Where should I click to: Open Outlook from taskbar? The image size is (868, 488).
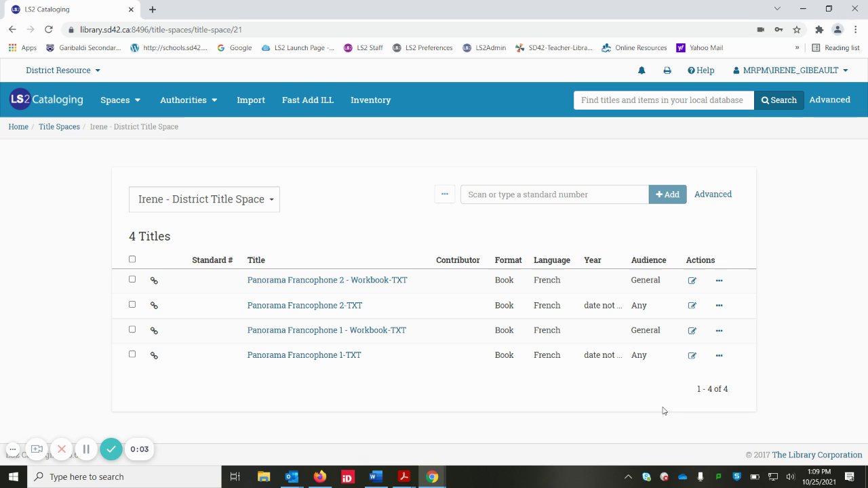pyautogui.click(x=292, y=476)
